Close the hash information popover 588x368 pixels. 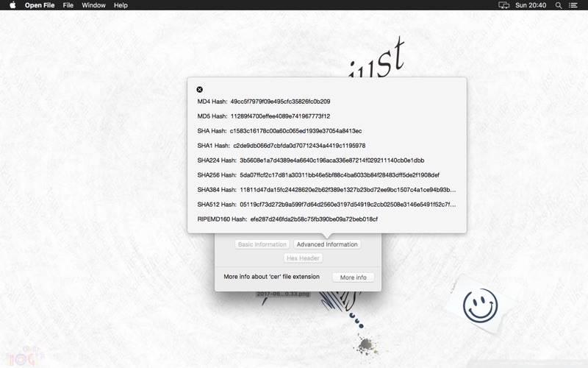(199, 89)
